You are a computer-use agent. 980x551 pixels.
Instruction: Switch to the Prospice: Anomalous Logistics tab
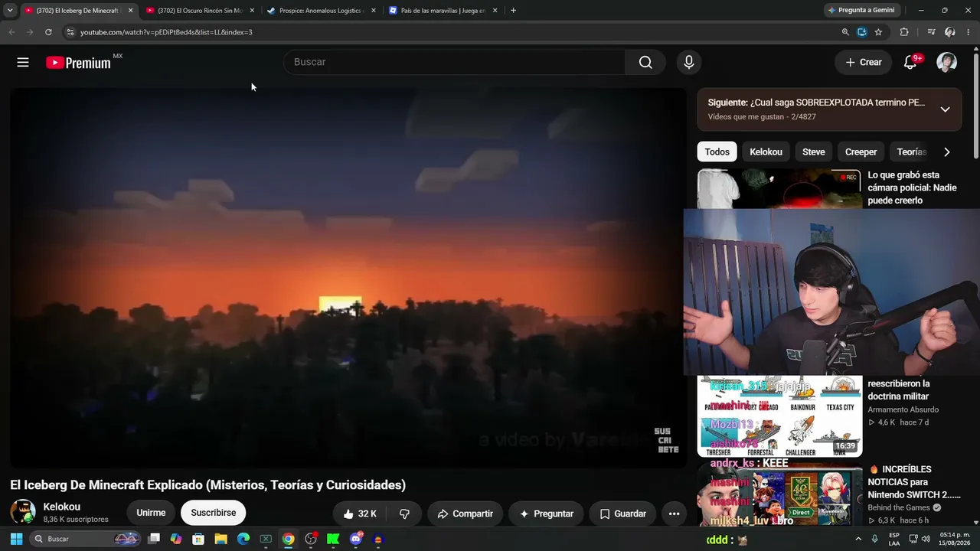click(322, 11)
